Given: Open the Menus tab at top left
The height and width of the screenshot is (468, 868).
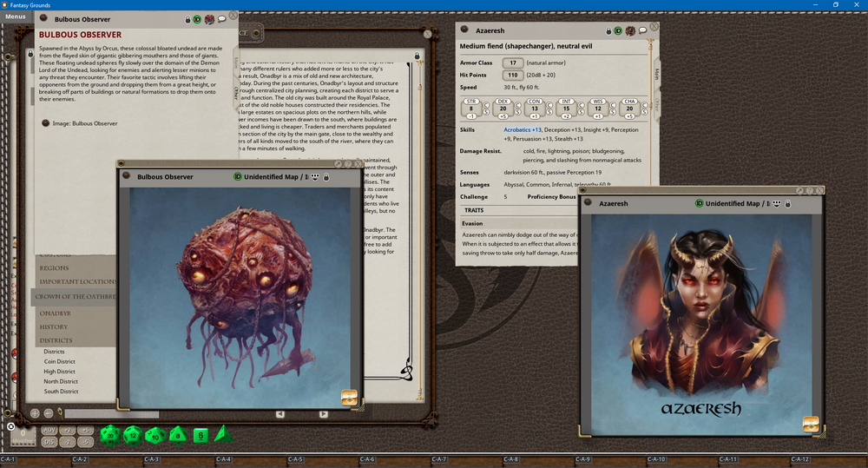Looking at the screenshot, I should pos(16,16).
